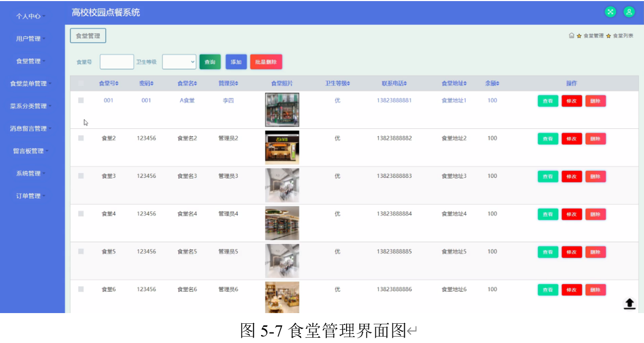The image size is (644, 343).
Task: Click the green 查询 search button
Action: coord(210,61)
